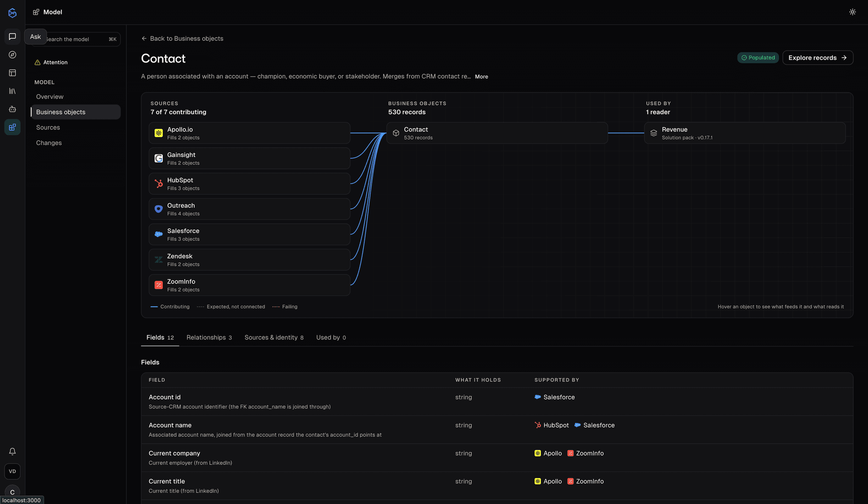Viewport: 868px width, 504px height.
Task: Click the Gainsight source icon
Action: (159, 158)
